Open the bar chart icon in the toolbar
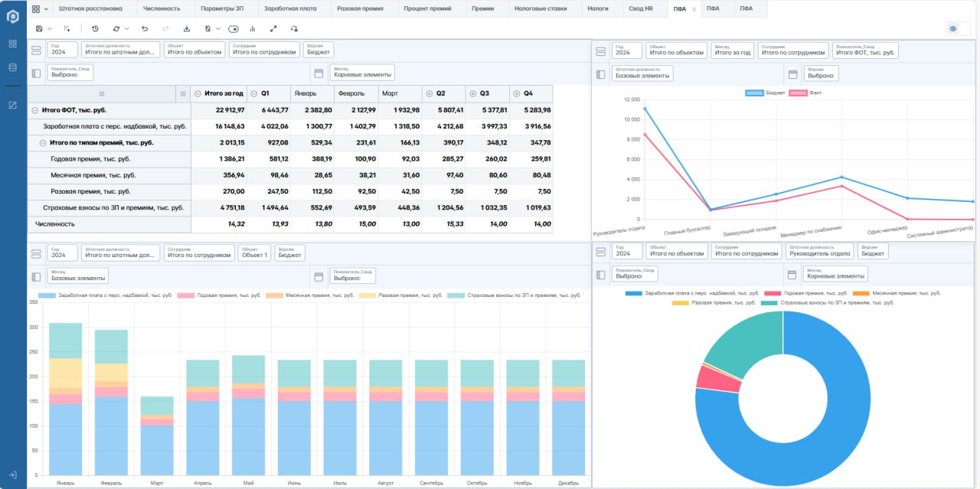Viewport: 980px width, 489px height. (x=252, y=28)
